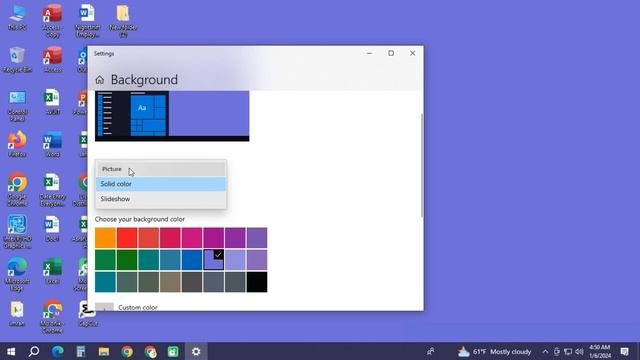This screenshot has height=360, width=640.
Task: Minimize the Settings window
Action: 369,53
